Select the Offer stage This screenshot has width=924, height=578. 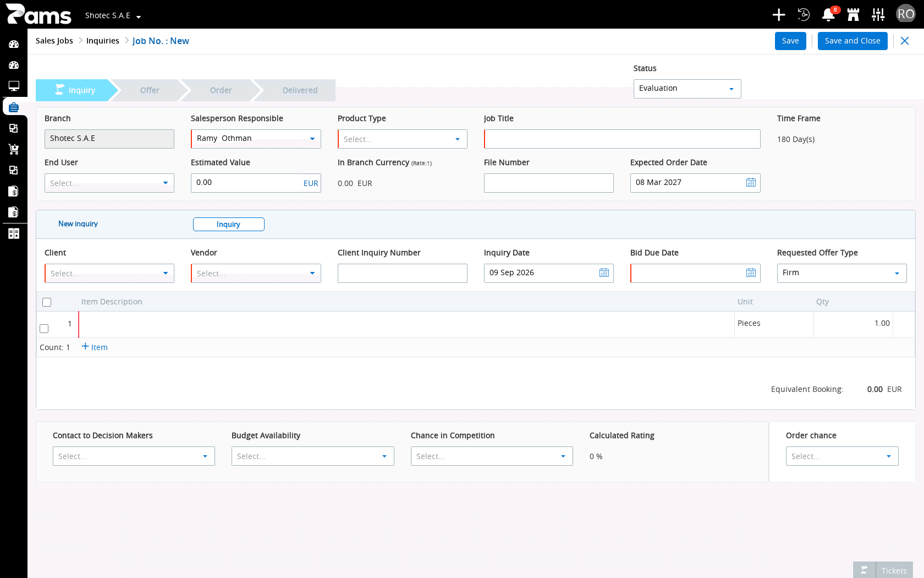point(150,90)
